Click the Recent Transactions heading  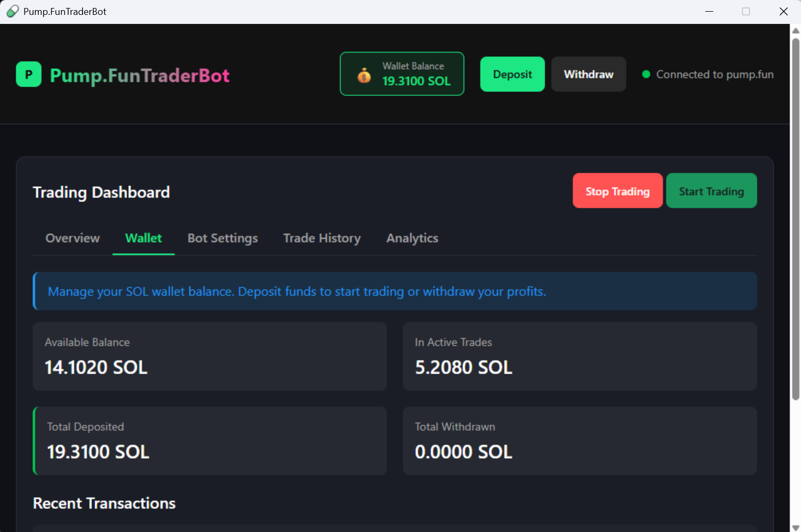click(x=104, y=503)
